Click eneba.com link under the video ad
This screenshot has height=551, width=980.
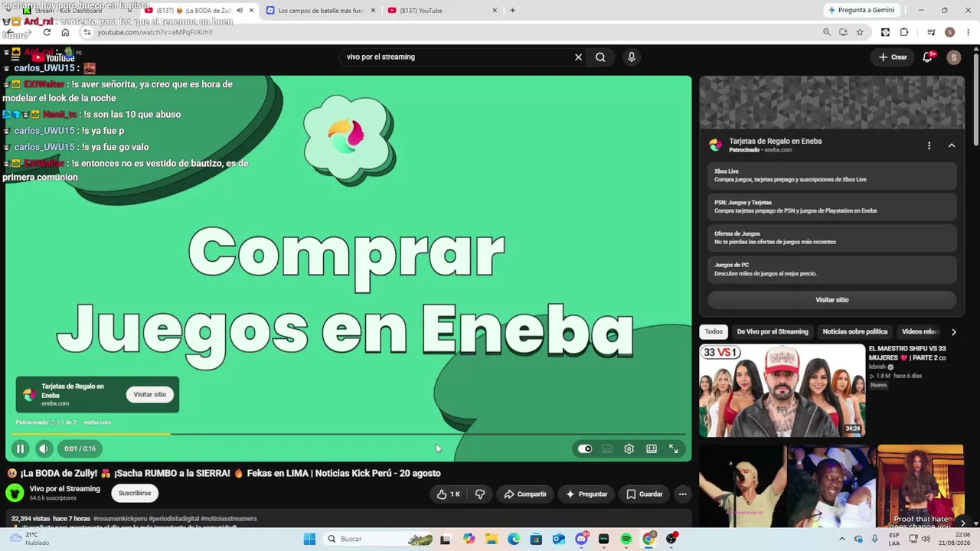(x=97, y=422)
